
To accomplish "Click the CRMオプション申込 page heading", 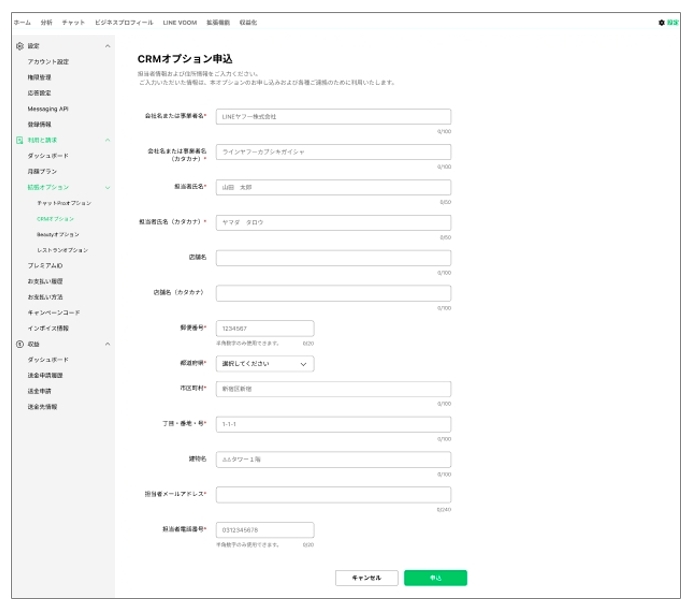I will coord(185,59).
